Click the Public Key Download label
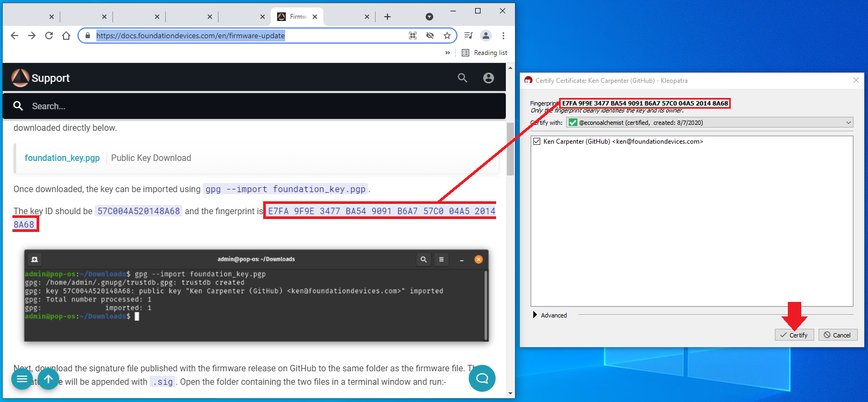Screen dimensions: 868x402 click(x=151, y=158)
